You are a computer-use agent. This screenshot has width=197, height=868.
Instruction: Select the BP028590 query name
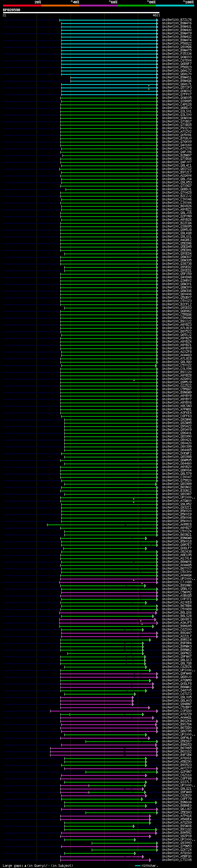point(11,10)
